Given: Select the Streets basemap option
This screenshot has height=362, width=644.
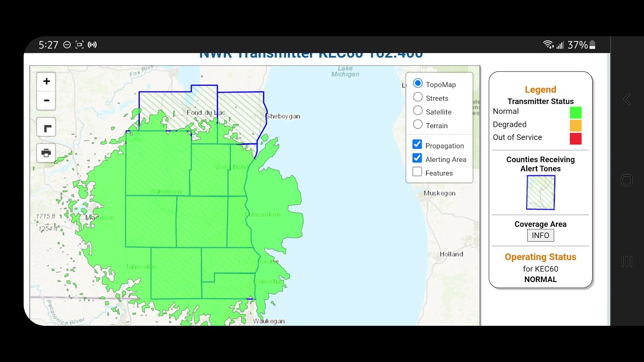Looking at the screenshot, I should point(418,97).
